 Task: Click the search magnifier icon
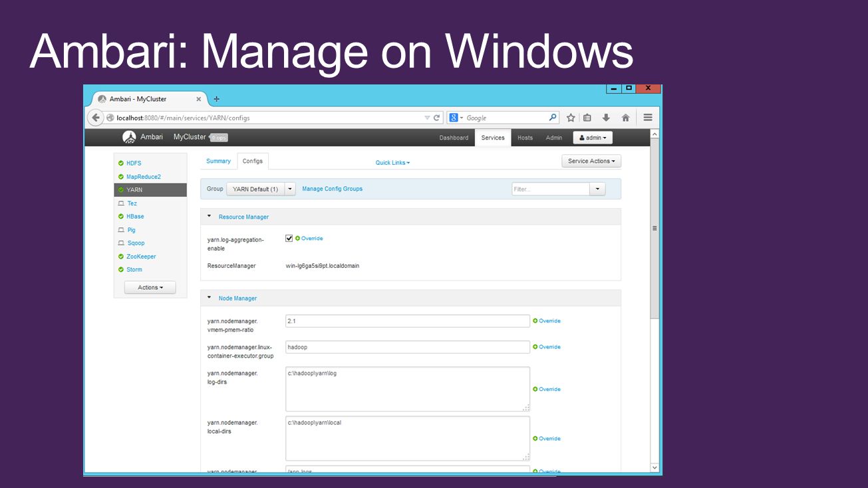pos(553,118)
